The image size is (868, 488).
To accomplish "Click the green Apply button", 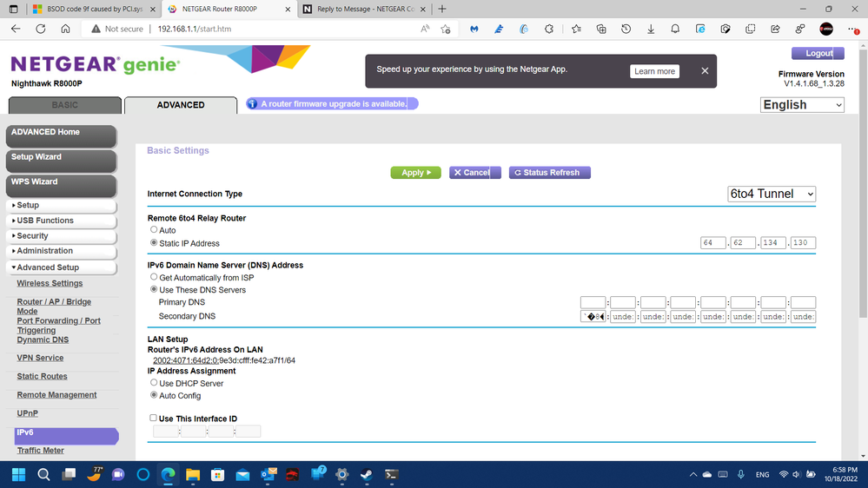I will [415, 173].
